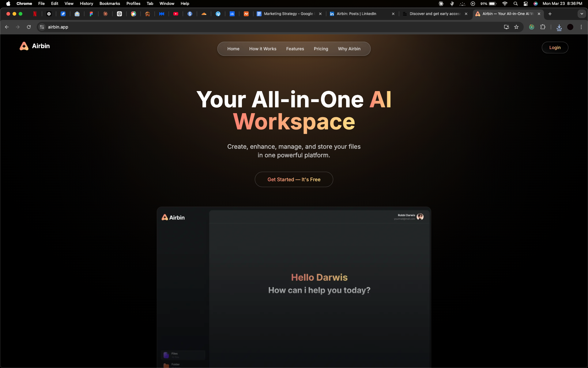The image size is (588, 368).
Task: View the Pricing section
Action: (321, 49)
